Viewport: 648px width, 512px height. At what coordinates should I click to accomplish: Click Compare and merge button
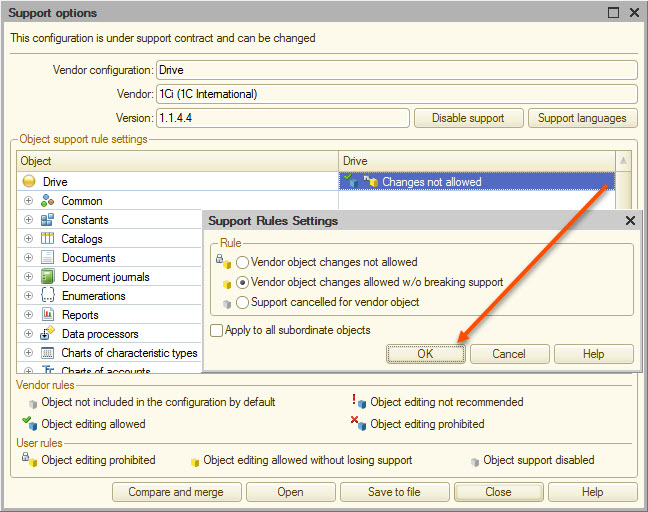[176, 492]
